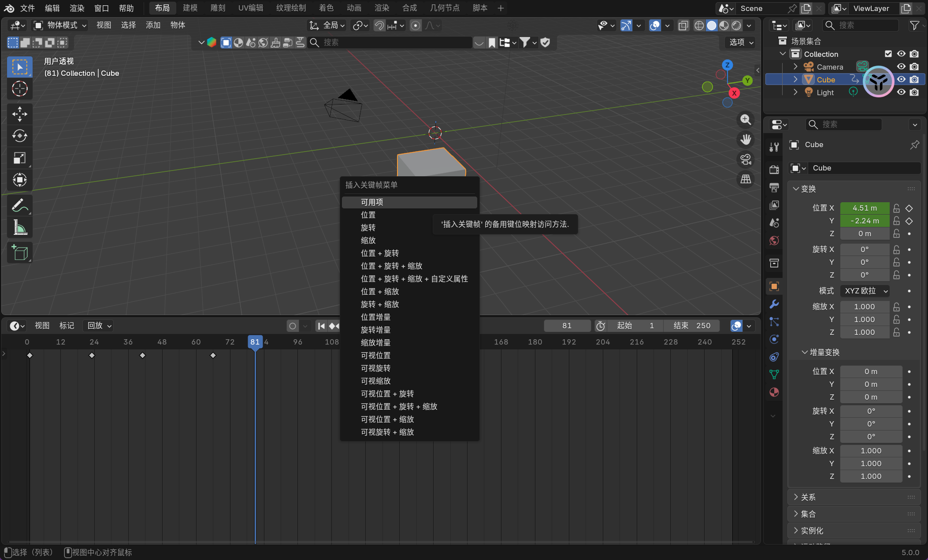The width and height of the screenshot is (928, 560).
Task: Choose Location + Rotation keyframe option (位置 + 旋转)
Action: [x=379, y=253]
